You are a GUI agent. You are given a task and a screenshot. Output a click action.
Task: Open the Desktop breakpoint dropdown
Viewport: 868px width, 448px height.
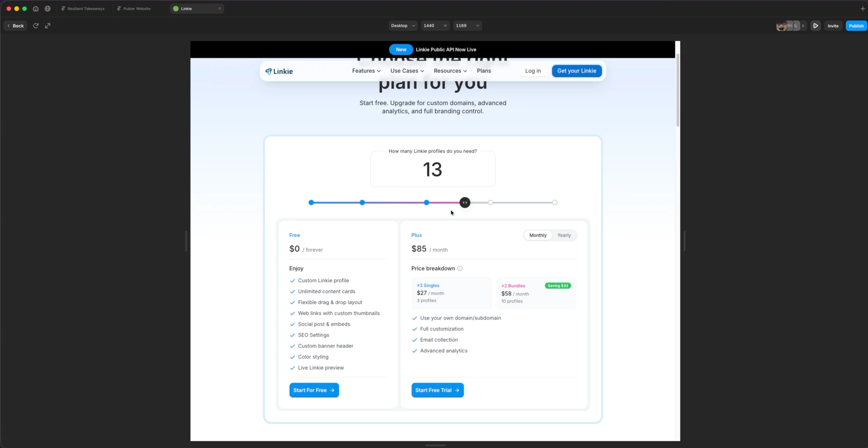(x=403, y=26)
